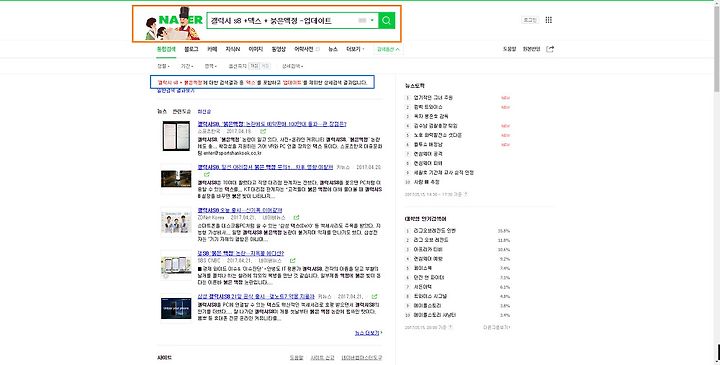The height and width of the screenshot is (365, 720).
Task: Open new-window icon beside SBS CNBC 네이버뉴스
Action: pyautogui.click(x=291, y=261)
